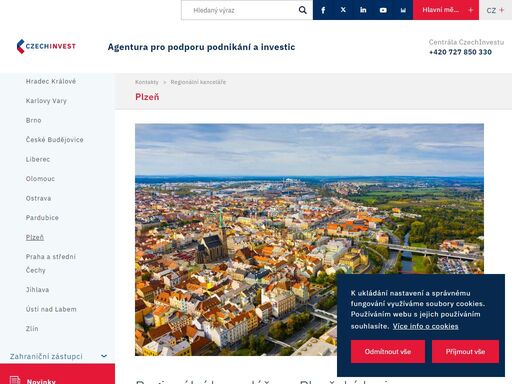
Task: Click the CzechInvest logo
Action: pyautogui.click(x=46, y=46)
